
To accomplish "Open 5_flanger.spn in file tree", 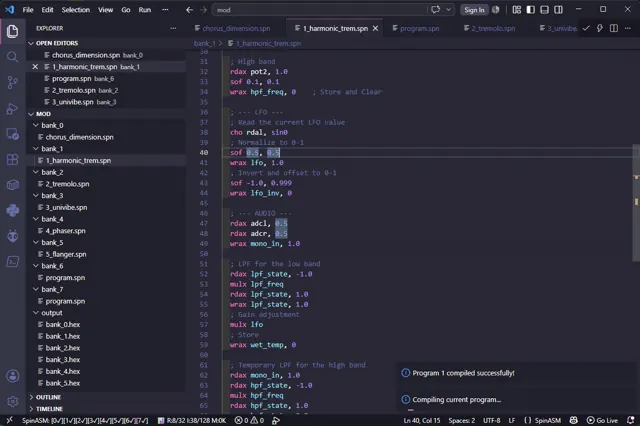I will pos(66,254).
